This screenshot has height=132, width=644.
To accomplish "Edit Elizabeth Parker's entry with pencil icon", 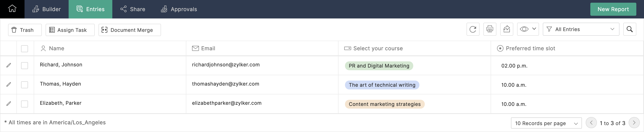I will 9,104.
